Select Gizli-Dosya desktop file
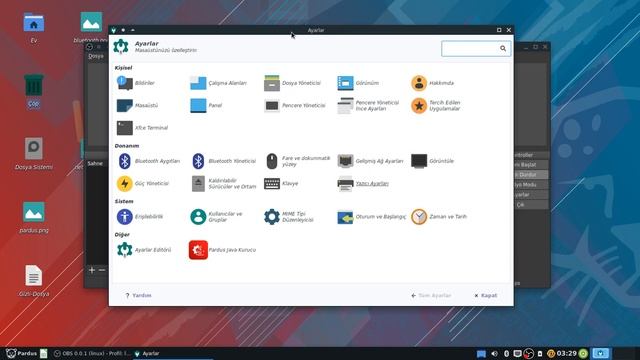This screenshot has width=640, height=360. (33, 280)
